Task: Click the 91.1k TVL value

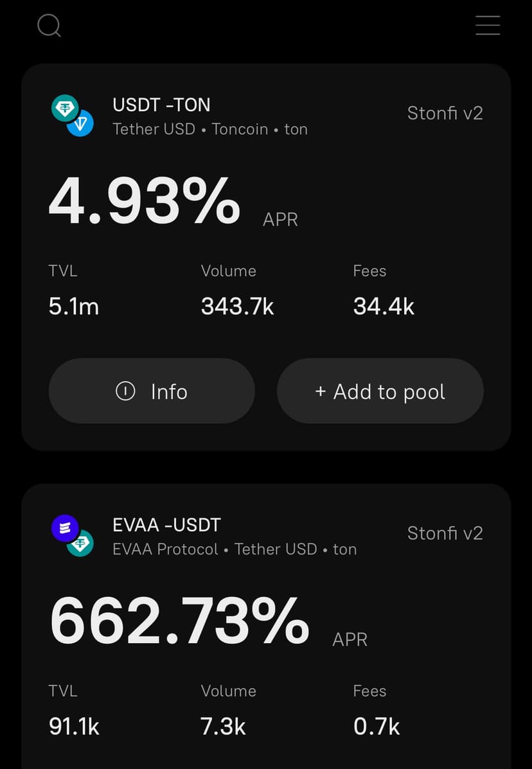Action: tap(74, 726)
